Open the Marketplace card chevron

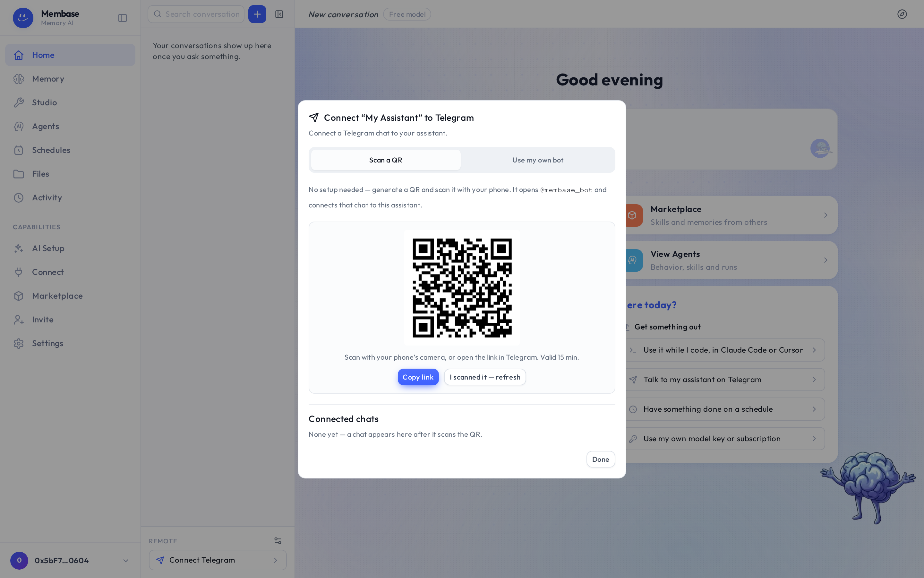tap(826, 215)
